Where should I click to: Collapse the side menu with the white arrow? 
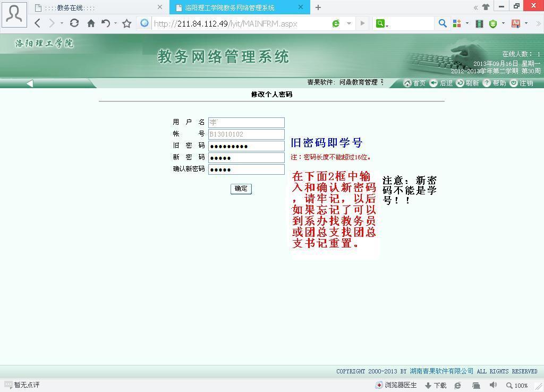(x=30, y=83)
